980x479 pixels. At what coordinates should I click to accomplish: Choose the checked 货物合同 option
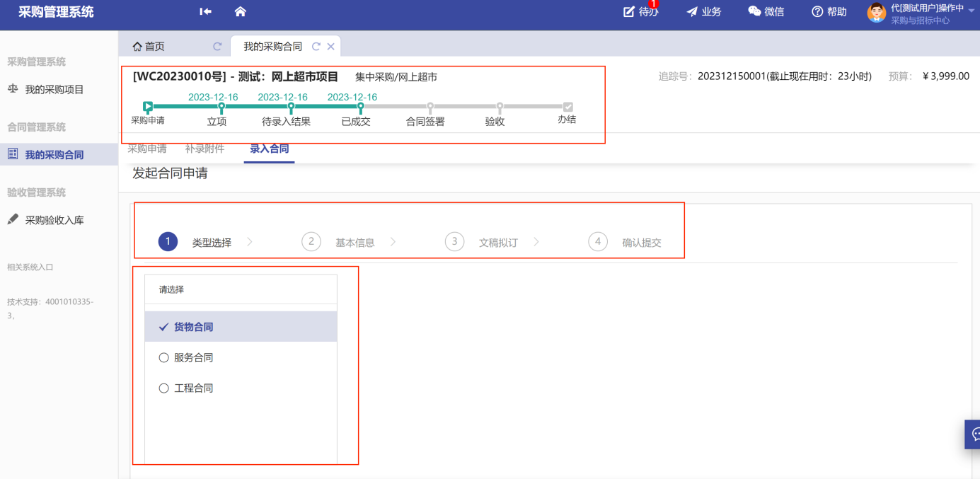coord(192,327)
